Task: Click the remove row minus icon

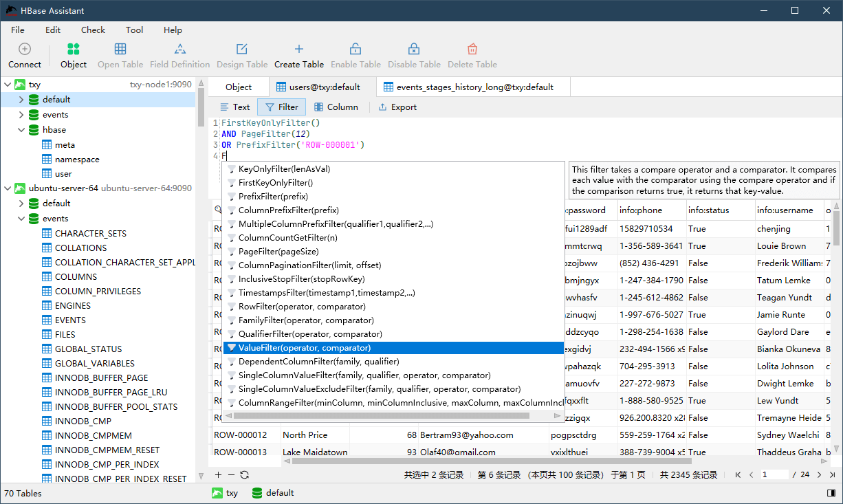Action: [231, 474]
